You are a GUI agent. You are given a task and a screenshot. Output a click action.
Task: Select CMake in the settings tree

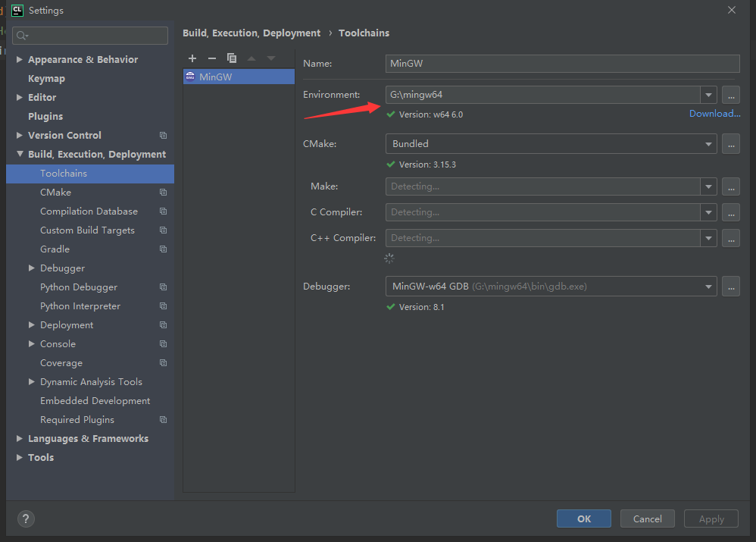(55, 193)
